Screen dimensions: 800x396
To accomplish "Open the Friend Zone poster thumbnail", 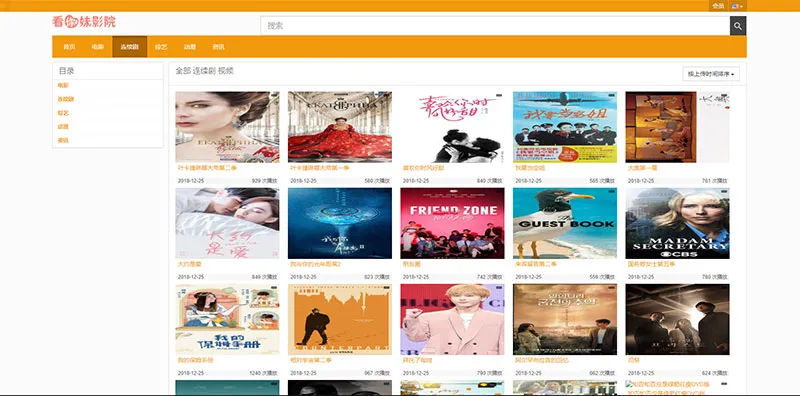I will [452, 223].
